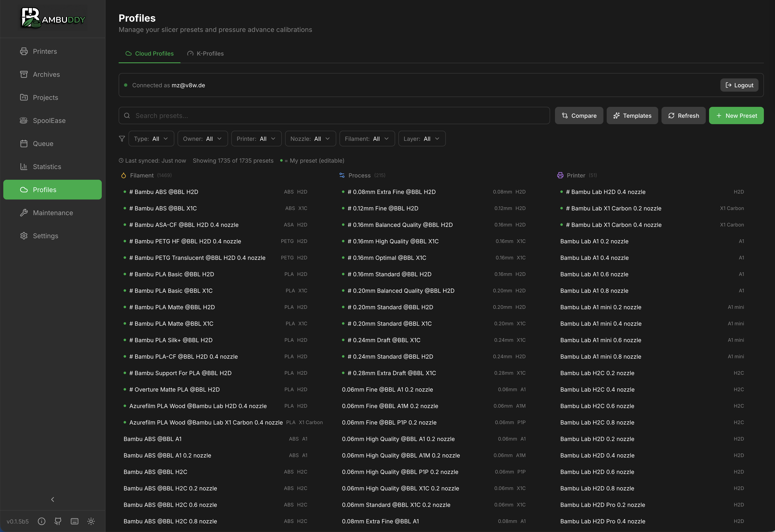Viewport: 775px width, 532px height.
Task: Click the New Preset button
Action: [736, 116]
